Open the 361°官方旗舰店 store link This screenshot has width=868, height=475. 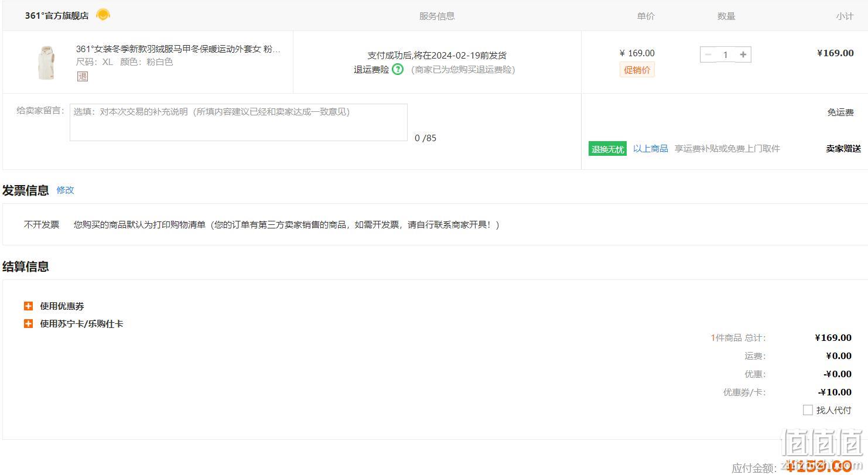tap(57, 16)
